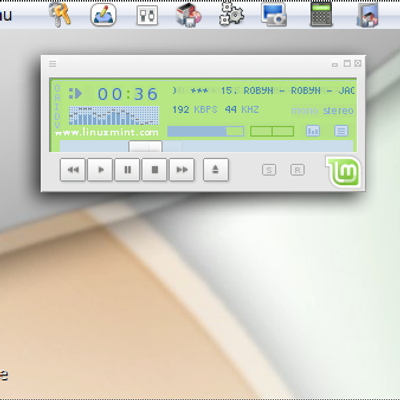Click the 00:36 elapsed time display
This screenshot has width=400, height=400.
128,94
